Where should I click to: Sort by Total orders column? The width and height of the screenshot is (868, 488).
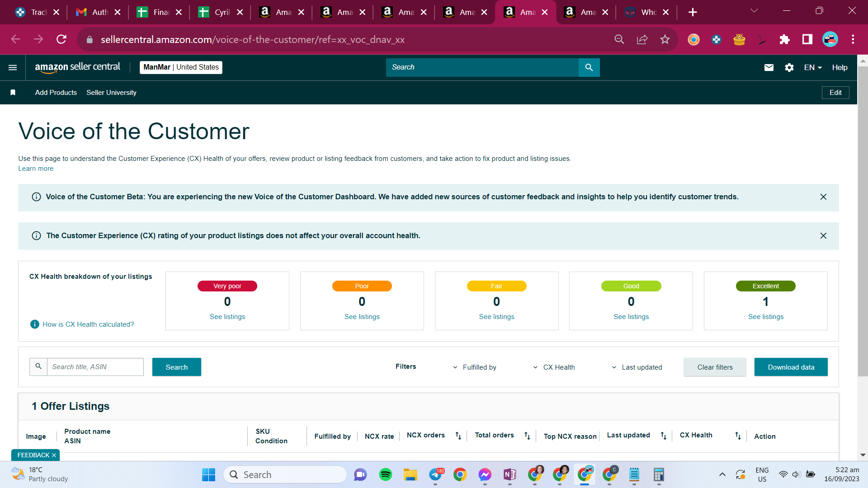tap(527, 436)
